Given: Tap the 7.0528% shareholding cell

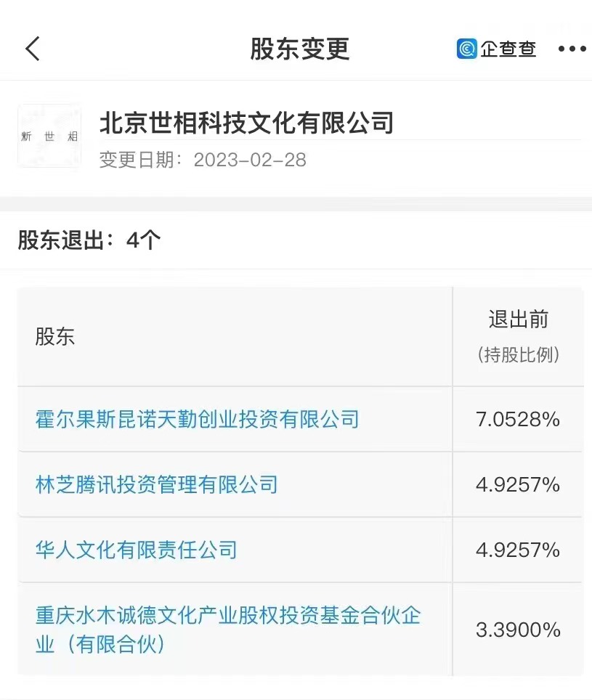Looking at the screenshot, I should tap(517, 419).
